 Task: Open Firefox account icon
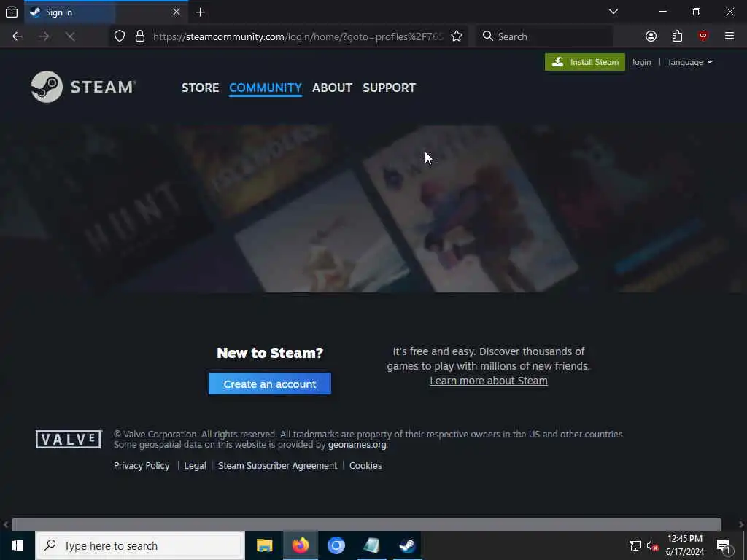[651, 36]
